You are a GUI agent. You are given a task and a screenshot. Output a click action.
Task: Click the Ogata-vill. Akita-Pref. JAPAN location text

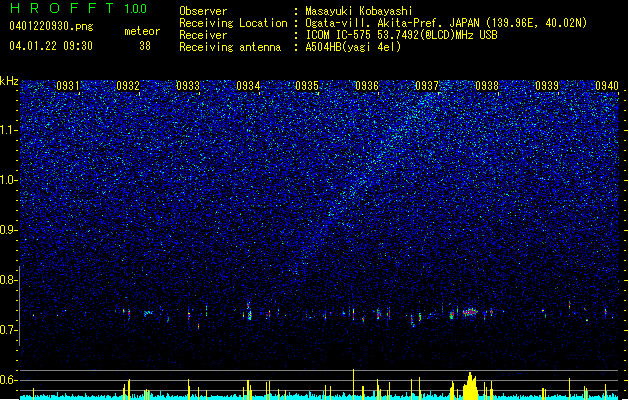(446, 23)
